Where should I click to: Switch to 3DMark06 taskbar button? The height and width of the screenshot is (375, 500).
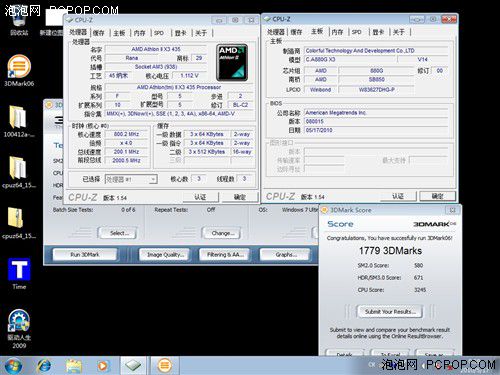coord(164,365)
